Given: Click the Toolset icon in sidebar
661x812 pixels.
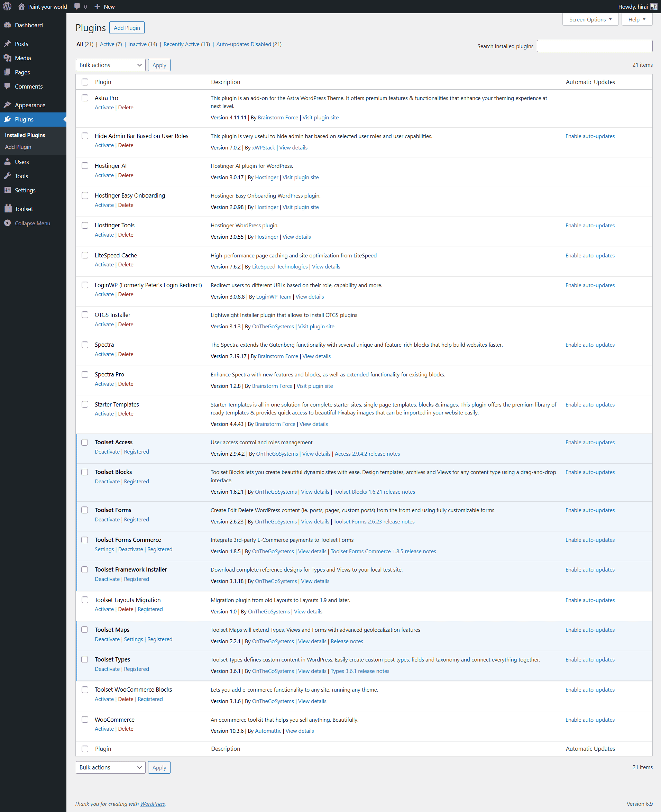Looking at the screenshot, I should tap(8, 209).
